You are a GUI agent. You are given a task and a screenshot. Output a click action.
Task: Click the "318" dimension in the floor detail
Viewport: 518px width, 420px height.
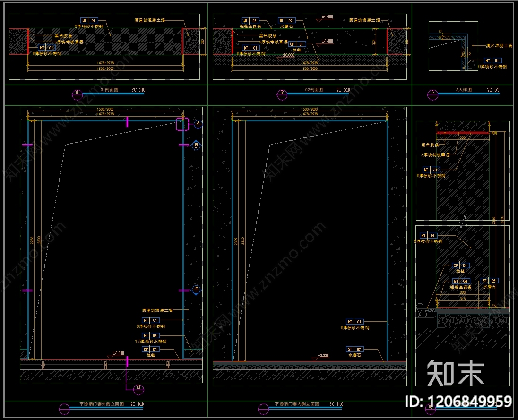pos(463,299)
